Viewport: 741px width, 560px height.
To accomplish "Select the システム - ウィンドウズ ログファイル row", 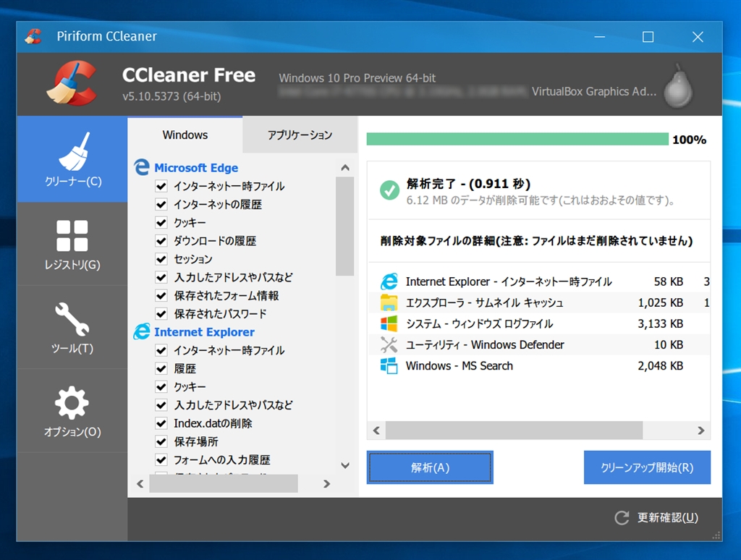I will click(538, 323).
